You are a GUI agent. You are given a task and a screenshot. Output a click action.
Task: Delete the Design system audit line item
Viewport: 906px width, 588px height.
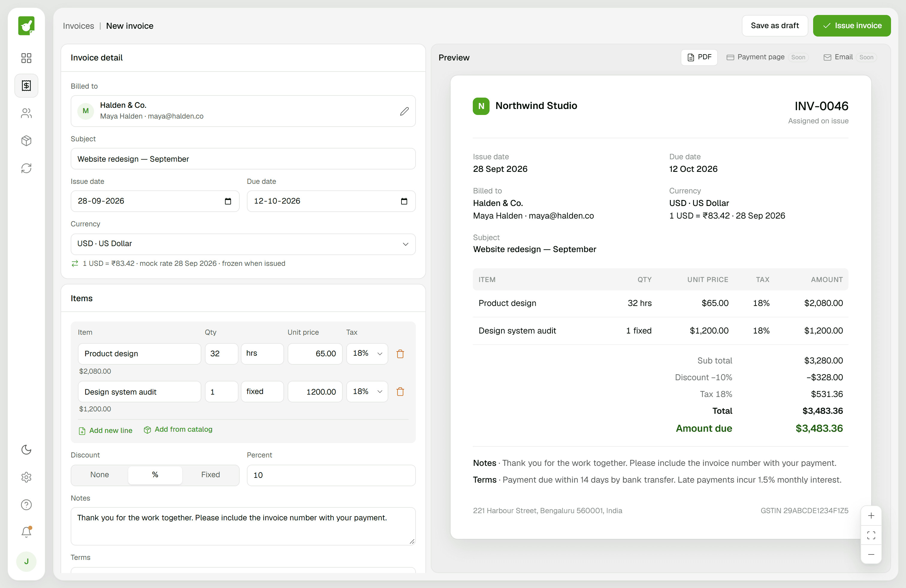[x=400, y=391]
